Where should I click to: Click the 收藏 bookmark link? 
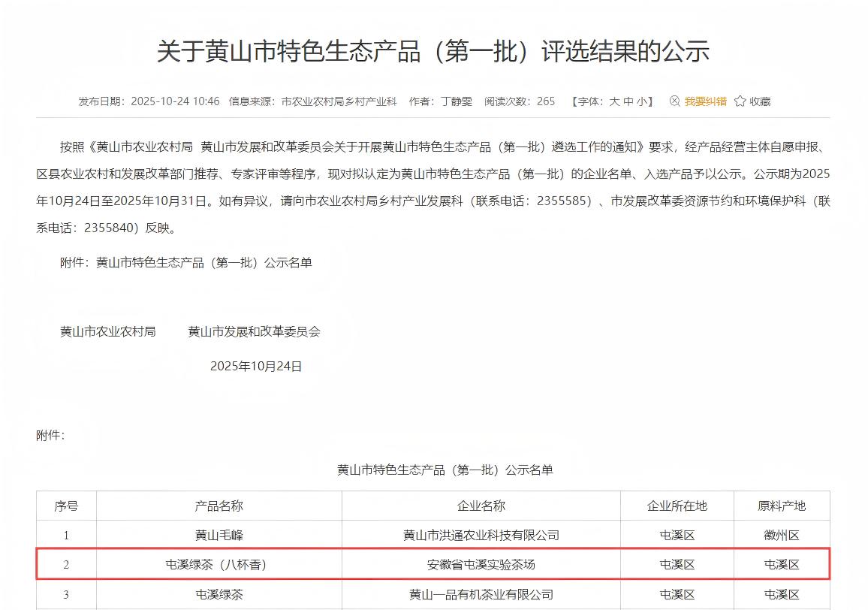(760, 101)
